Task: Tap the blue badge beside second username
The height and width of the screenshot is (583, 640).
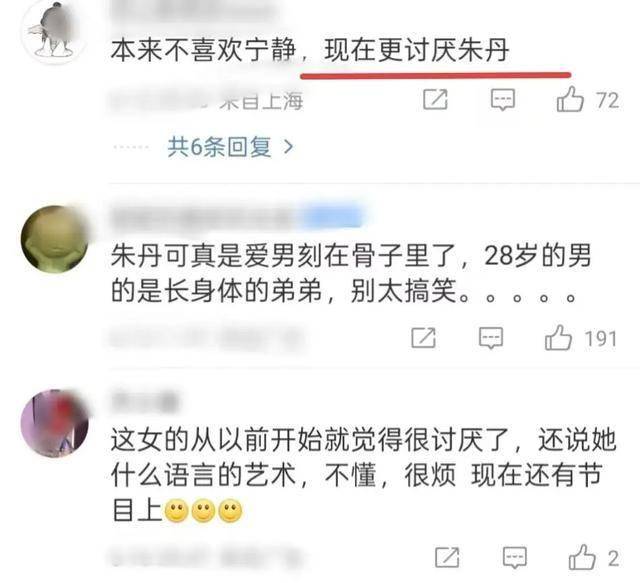Action: click(332, 216)
